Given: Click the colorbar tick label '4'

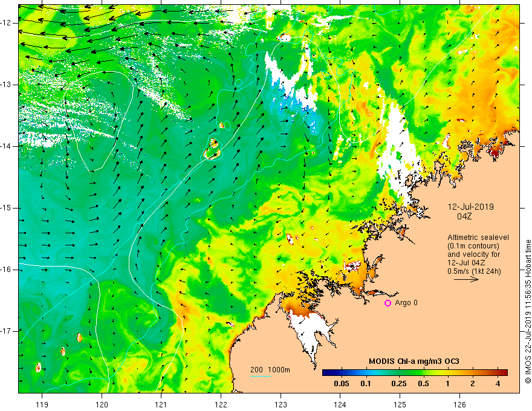Looking at the screenshot, I should [x=498, y=384].
